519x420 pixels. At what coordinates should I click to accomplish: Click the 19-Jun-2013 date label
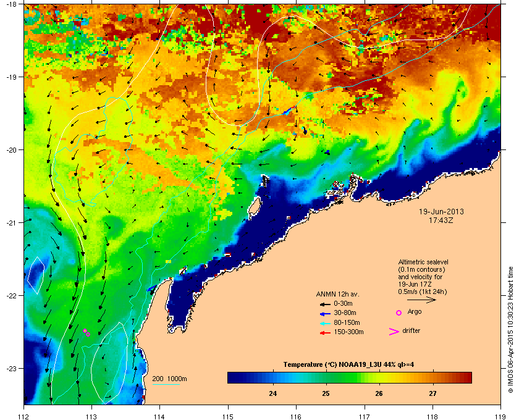tap(441, 211)
